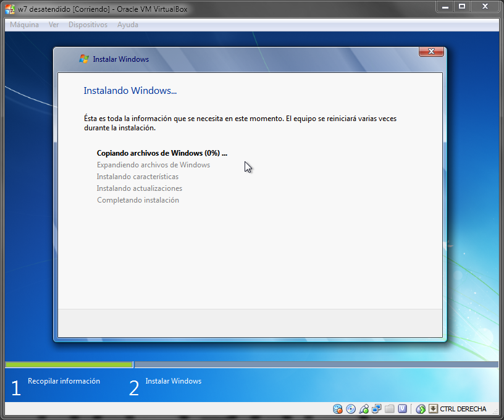This screenshot has width=504, height=420.
Task: Close the VirtualBox window
Action: [485, 6]
